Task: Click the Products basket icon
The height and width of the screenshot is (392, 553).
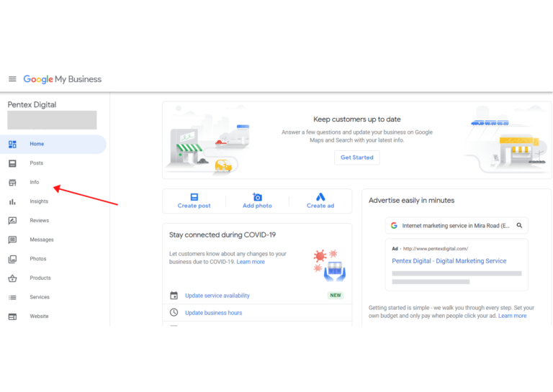Action: pyautogui.click(x=12, y=278)
